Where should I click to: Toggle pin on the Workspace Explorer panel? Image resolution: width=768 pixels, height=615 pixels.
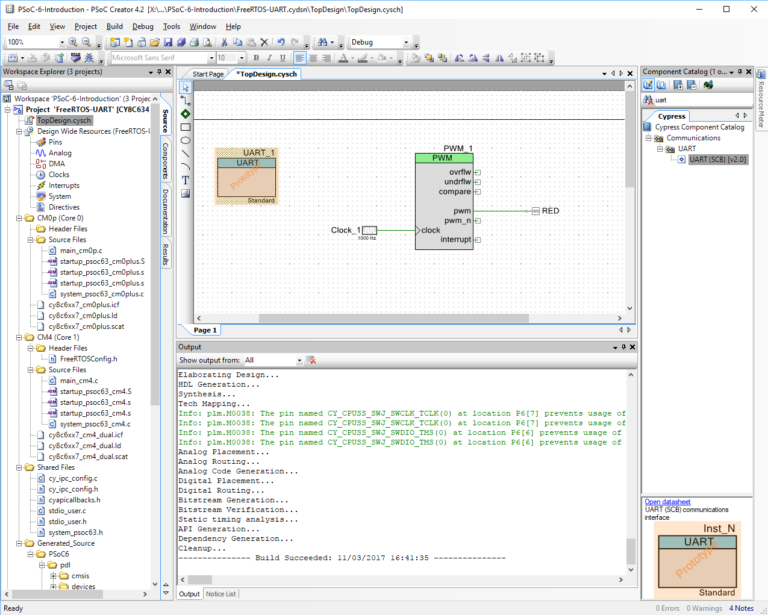tap(161, 72)
